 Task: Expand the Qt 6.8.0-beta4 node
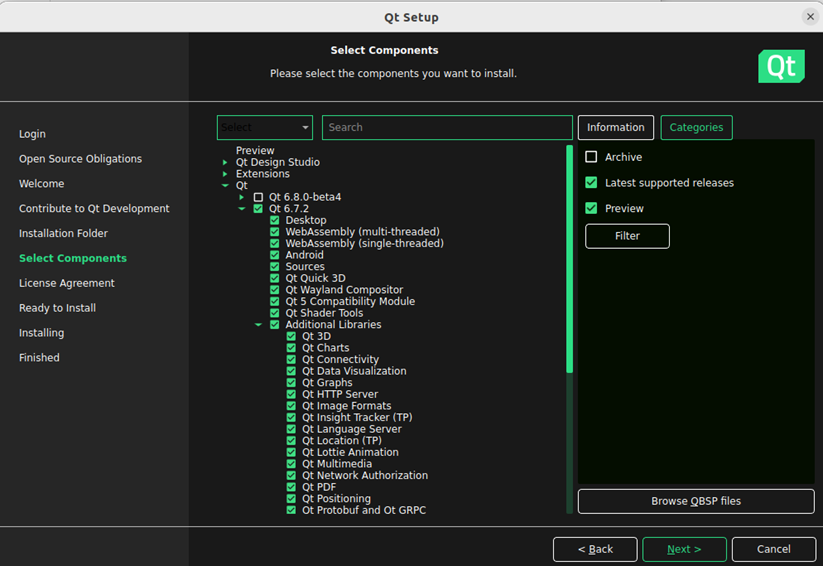coord(241,197)
